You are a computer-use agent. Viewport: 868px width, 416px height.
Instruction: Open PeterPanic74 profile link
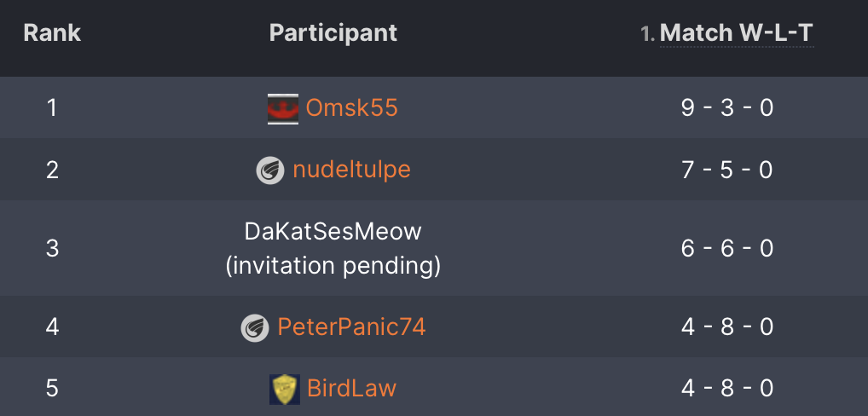click(x=351, y=327)
